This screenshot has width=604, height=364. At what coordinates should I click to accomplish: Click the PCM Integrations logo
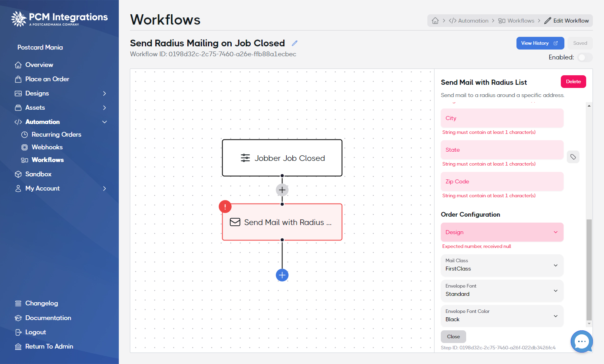(x=59, y=19)
